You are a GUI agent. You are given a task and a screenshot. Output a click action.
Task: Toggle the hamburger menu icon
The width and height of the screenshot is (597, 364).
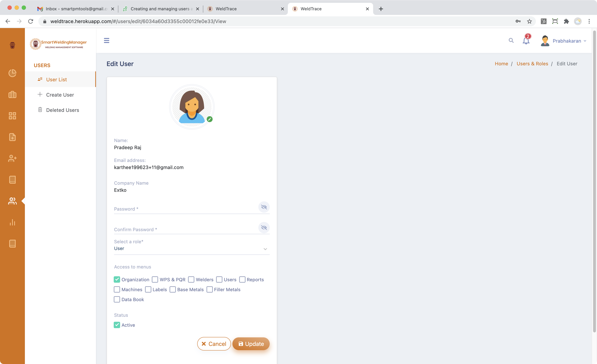pyautogui.click(x=107, y=40)
